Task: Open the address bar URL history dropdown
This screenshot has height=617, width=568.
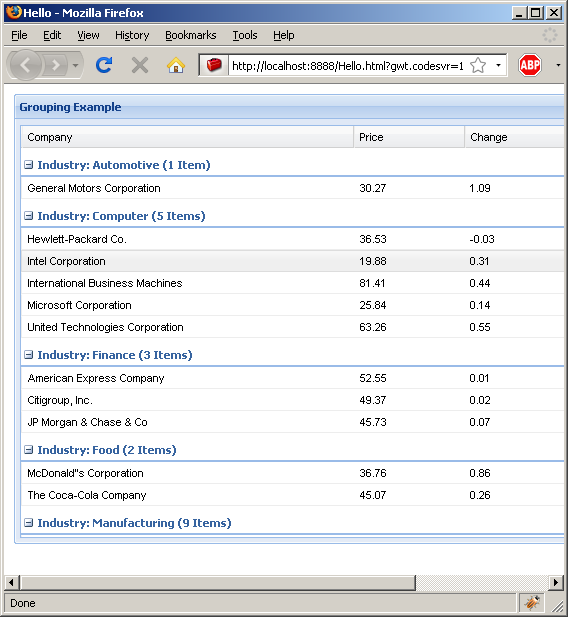Action: click(498, 65)
